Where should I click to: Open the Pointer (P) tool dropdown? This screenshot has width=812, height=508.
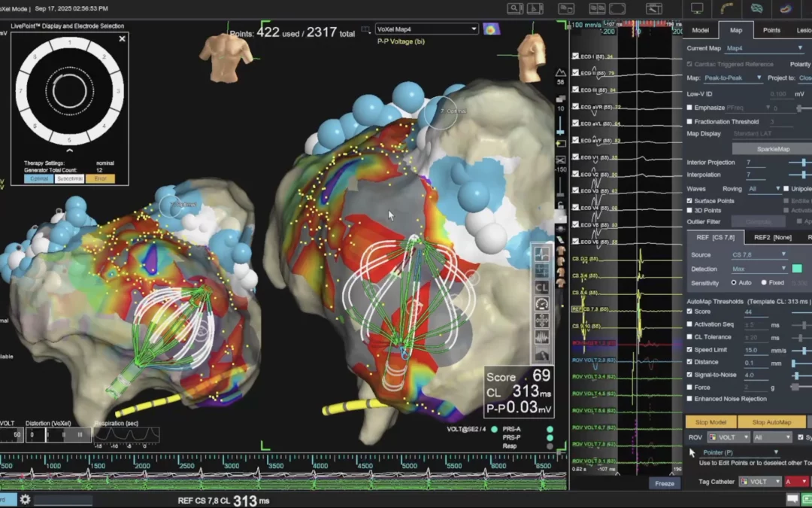pyautogui.click(x=741, y=452)
